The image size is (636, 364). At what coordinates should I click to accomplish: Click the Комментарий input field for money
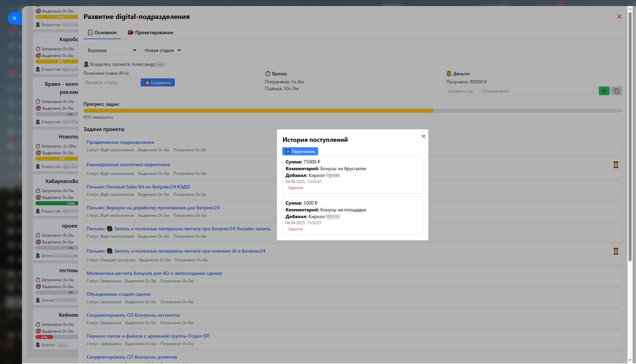(539, 91)
